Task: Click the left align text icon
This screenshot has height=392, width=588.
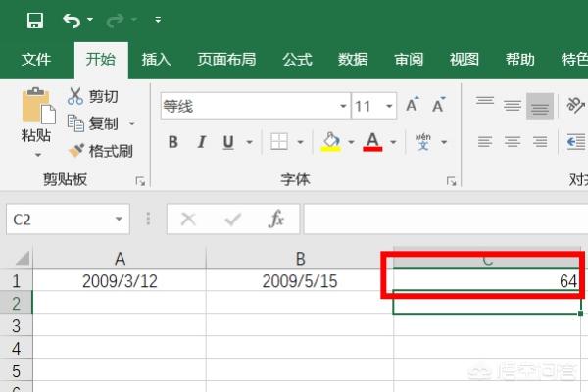Action: click(484, 141)
